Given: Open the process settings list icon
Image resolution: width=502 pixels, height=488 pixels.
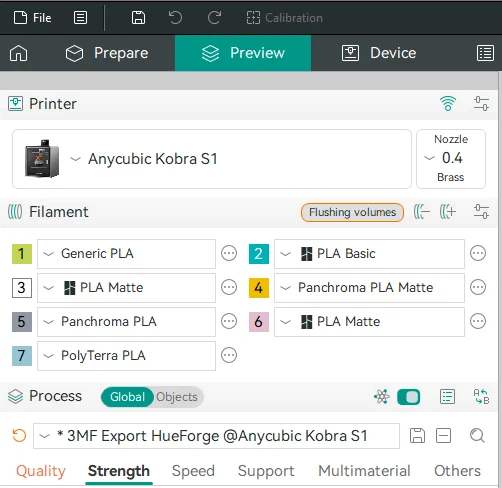Looking at the screenshot, I should (447, 397).
